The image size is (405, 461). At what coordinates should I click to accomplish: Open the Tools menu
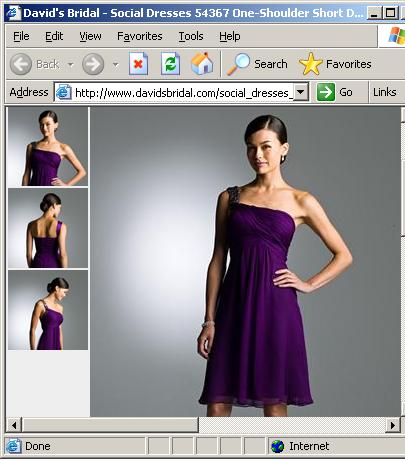191,36
